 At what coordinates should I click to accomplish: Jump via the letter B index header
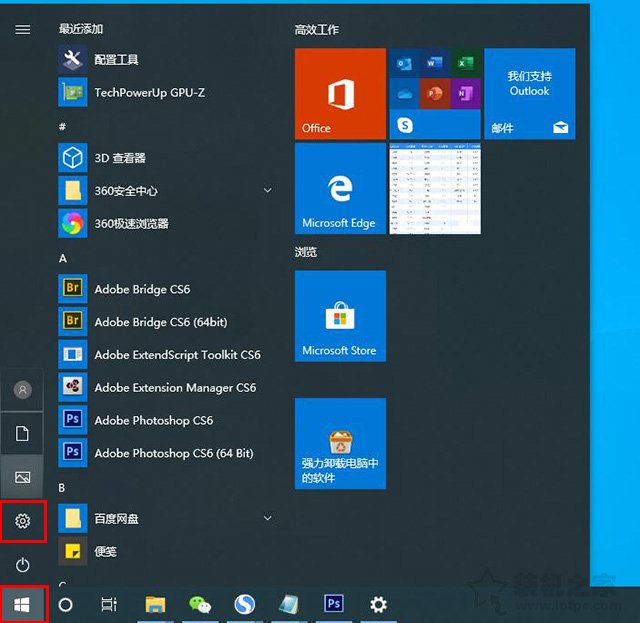(62, 488)
